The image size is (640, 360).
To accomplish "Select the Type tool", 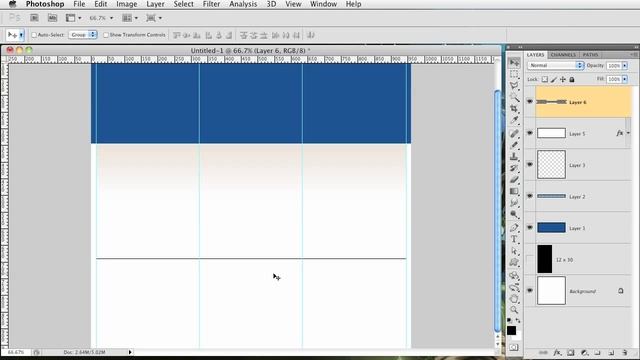I will click(514, 240).
